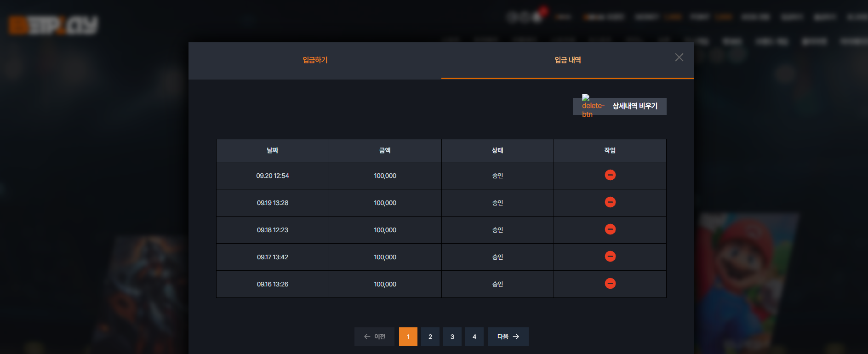Delete the 09.20 12:54 deposit record
Screen dimensions: 868x354
pyautogui.click(x=610, y=175)
